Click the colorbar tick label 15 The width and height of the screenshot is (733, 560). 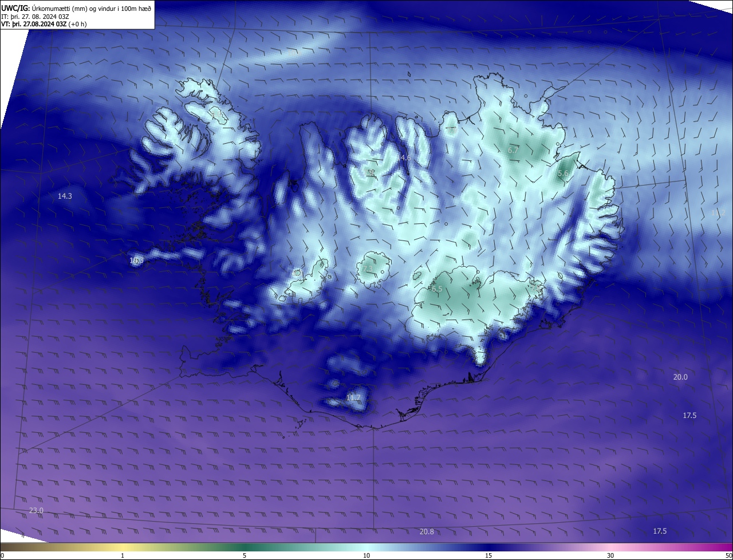[488, 555]
